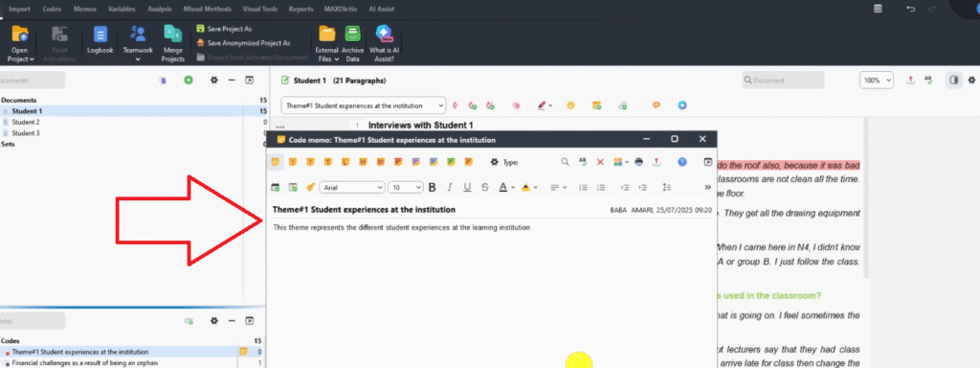Viewport: 980px width, 368px height.
Task: Open the 100% zoom dropdown
Action: pos(877,80)
